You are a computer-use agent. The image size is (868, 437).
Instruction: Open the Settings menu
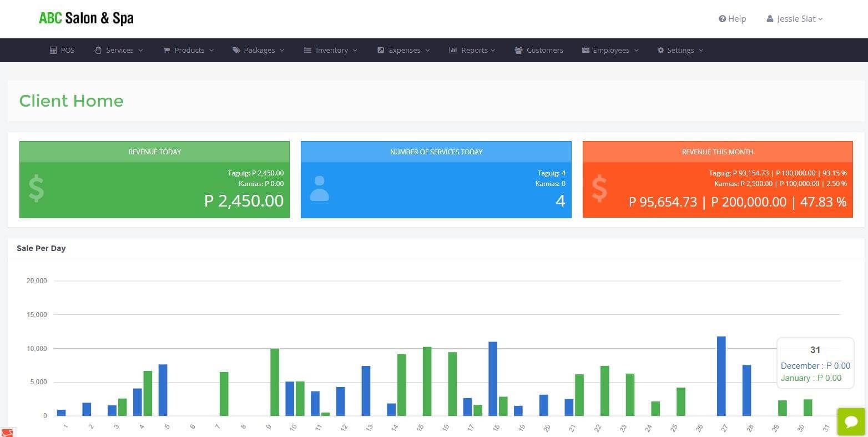click(x=680, y=50)
